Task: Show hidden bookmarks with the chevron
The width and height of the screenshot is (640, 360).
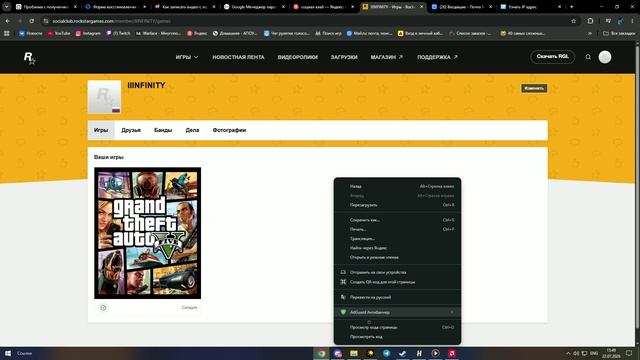Action: pos(590,33)
